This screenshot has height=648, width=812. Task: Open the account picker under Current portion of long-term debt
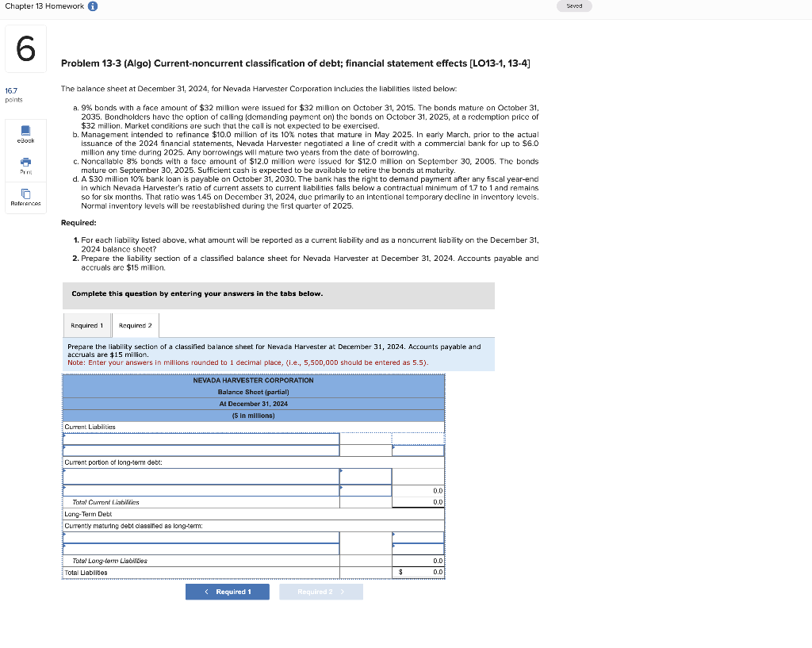point(198,476)
